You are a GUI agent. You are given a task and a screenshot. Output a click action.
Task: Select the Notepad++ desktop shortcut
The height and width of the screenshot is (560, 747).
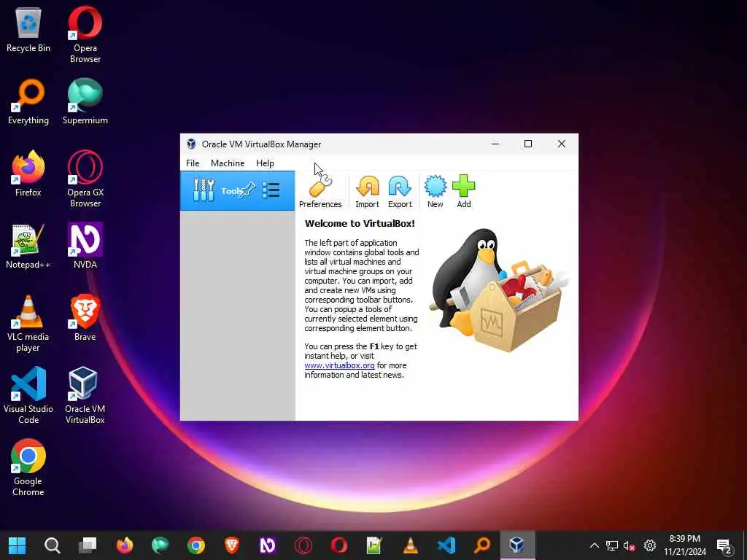28,246
